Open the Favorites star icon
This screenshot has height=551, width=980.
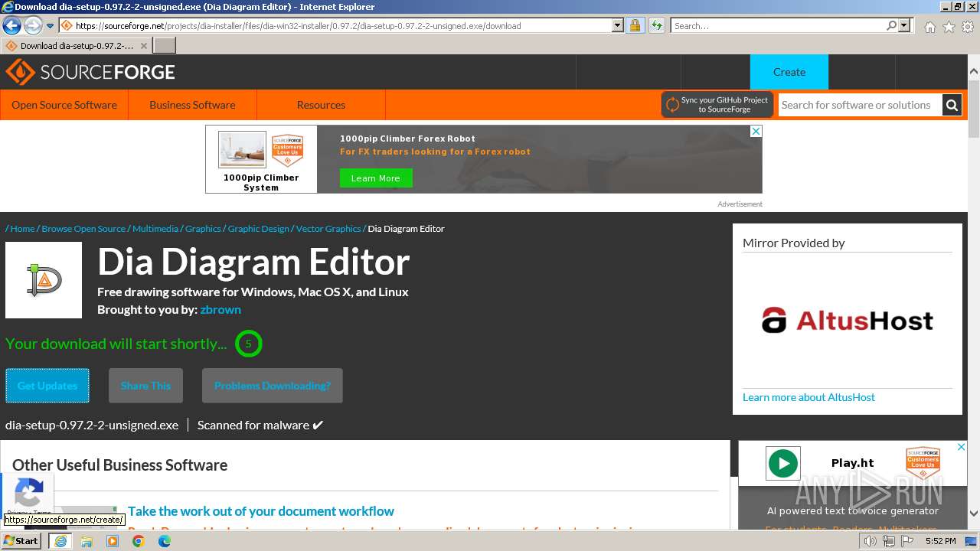[949, 27]
